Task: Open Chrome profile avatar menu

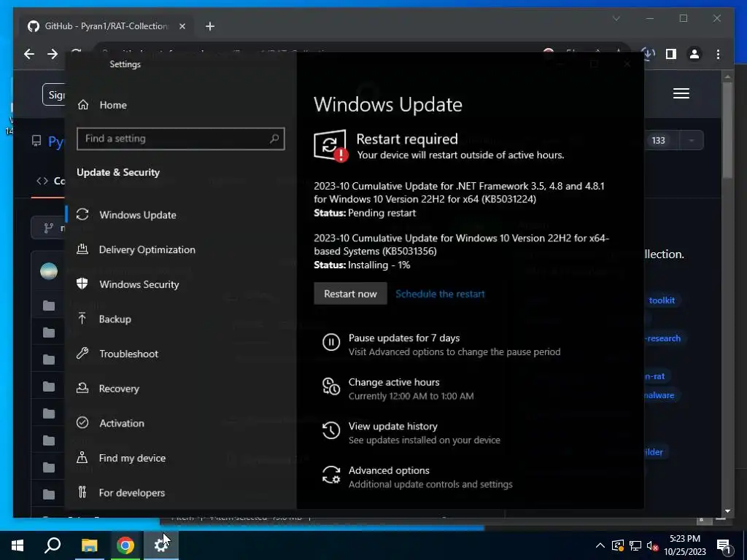Action: pyautogui.click(x=694, y=54)
